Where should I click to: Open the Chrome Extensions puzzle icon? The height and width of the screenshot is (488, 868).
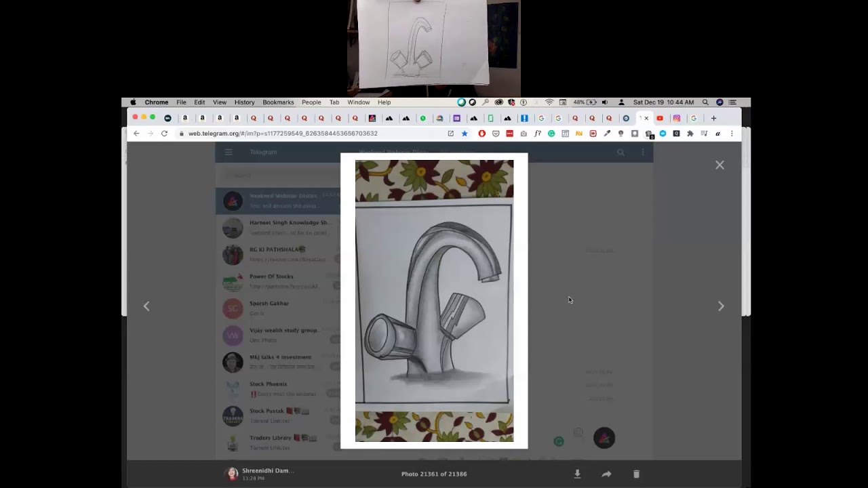click(x=690, y=134)
